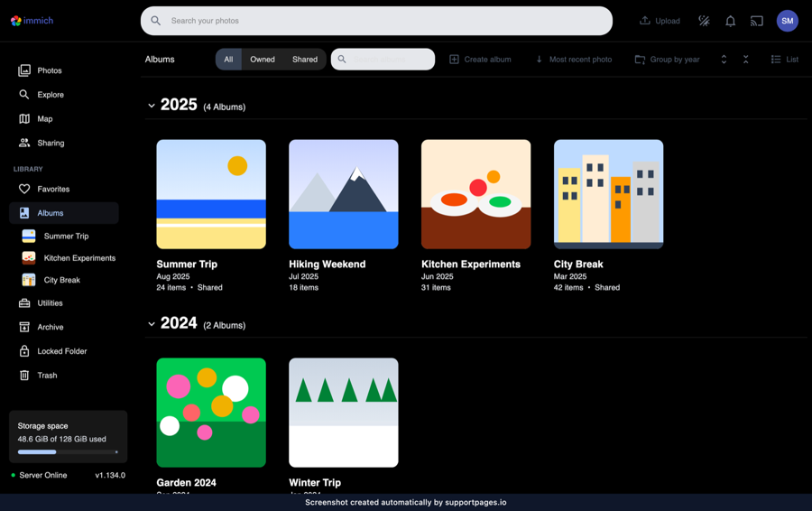Select the Shared albums filter
This screenshot has width=812, height=511.
click(305, 59)
